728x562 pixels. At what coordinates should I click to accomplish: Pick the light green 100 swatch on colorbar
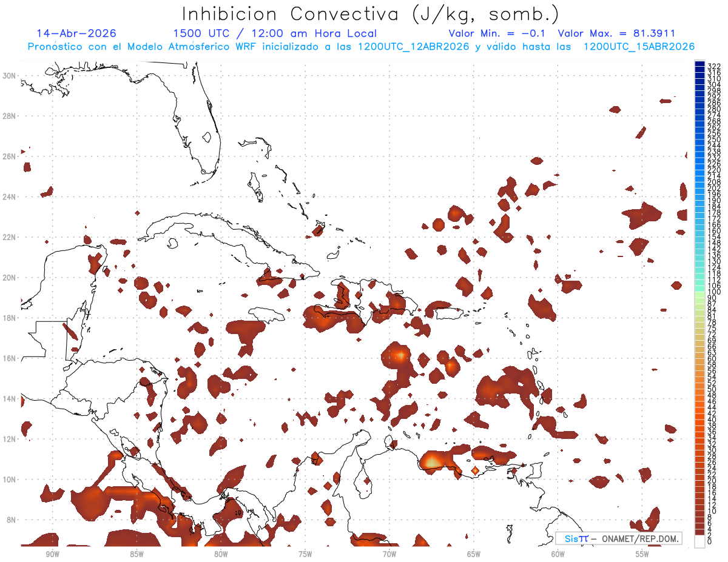(x=699, y=292)
